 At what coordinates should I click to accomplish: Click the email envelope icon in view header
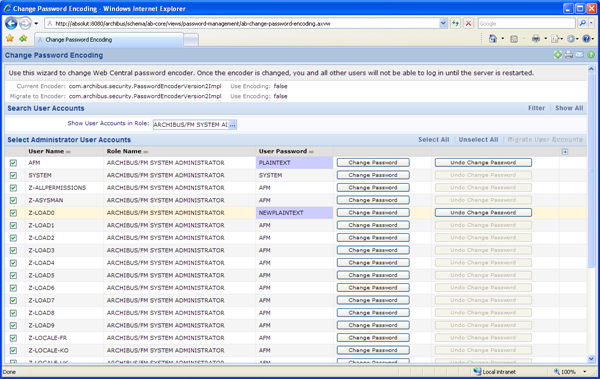(x=580, y=55)
